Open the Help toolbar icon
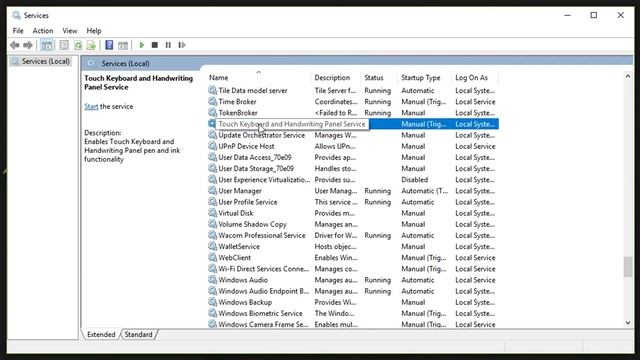The image size is (640, 360). 109,45
